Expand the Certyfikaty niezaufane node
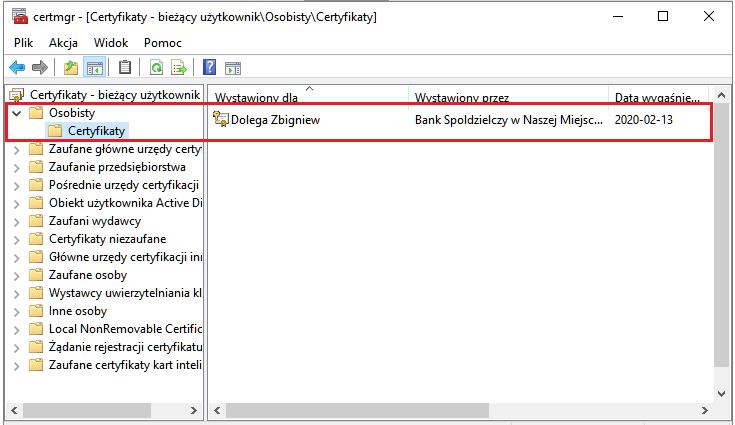The image size is (735, 425). (16, 239)
